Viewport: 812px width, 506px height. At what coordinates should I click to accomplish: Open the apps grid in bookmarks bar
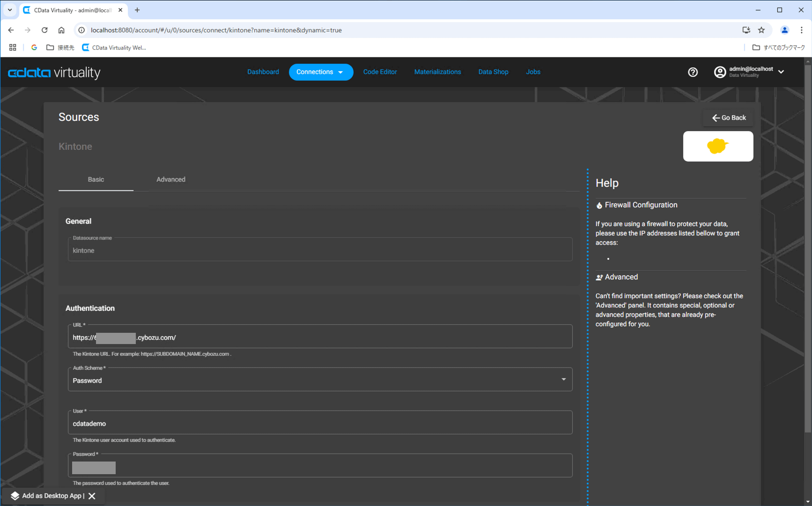click(x=13, y=47)
